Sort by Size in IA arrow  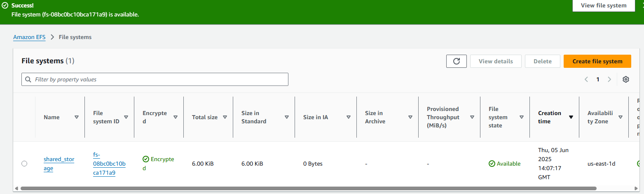click(x=349, y=117)
